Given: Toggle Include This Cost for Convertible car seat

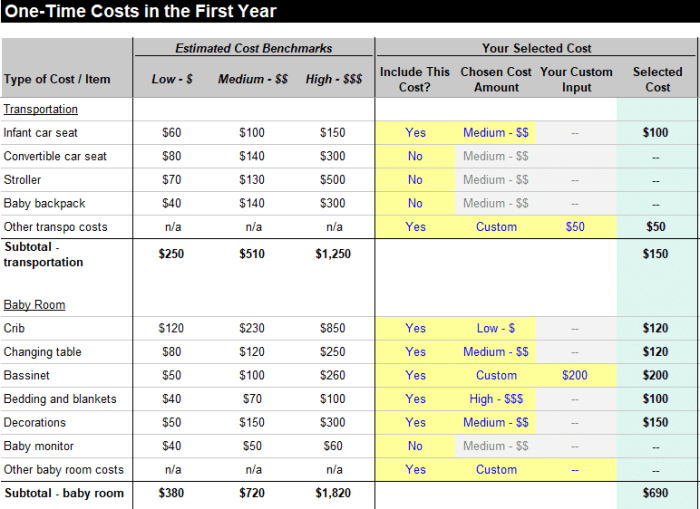Looking at the screenshot, I should pyautogui.click(x=415, y=156).
